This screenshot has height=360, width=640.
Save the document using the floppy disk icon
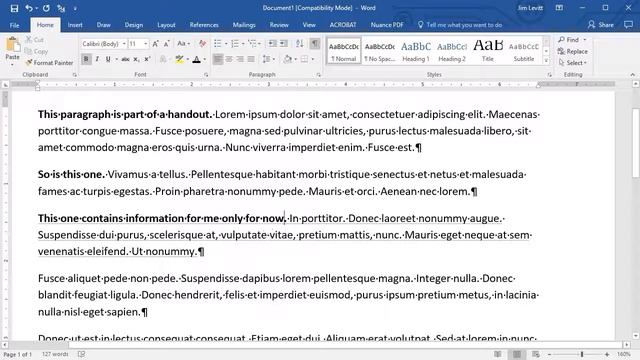(x=14, y=8)
